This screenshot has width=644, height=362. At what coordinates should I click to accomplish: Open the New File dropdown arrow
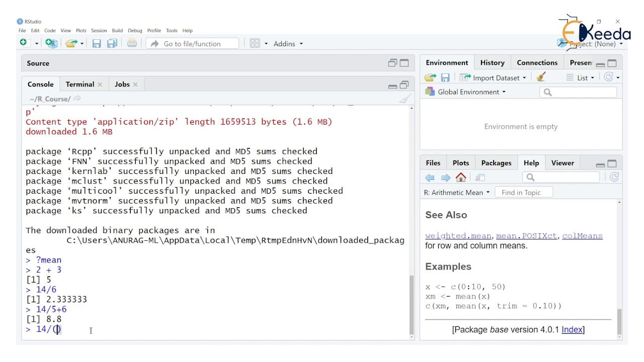pyautogui.click(x=36, y=44)
